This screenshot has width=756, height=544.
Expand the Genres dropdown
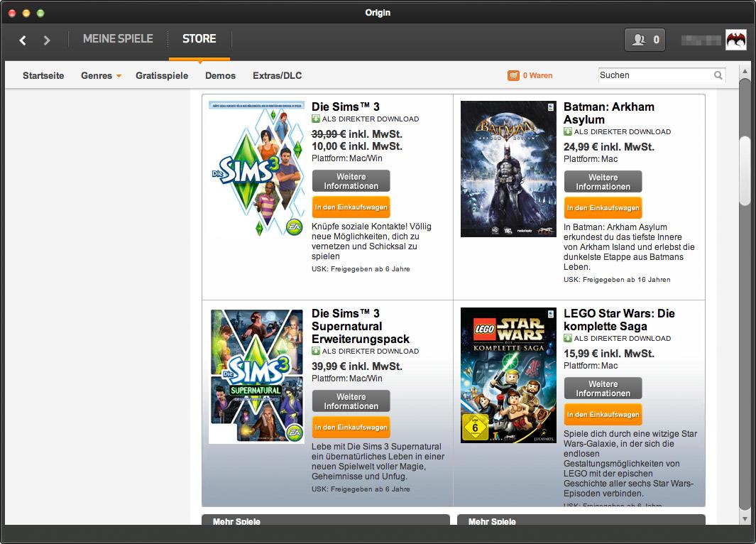102,76
